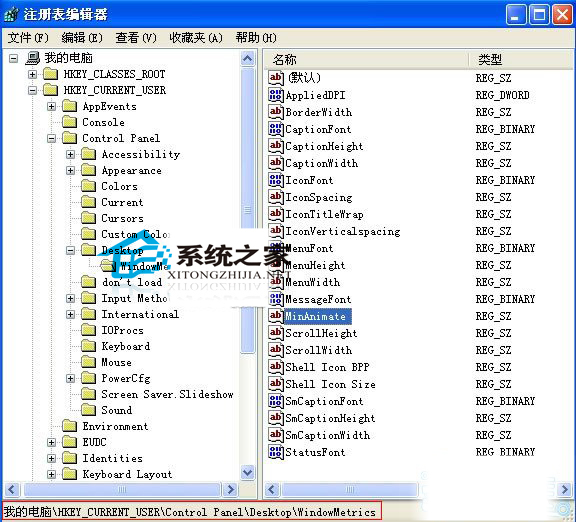Click the My Computer (我的电脑) icon
This screenshot has width=576, height=522.
pos(33,58)
